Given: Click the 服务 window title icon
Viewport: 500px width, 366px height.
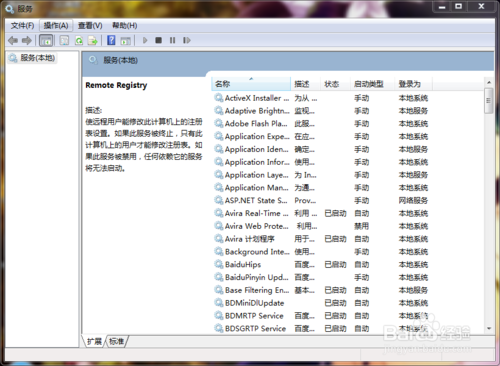Looking at the screenshot, I should pos(10,9).
